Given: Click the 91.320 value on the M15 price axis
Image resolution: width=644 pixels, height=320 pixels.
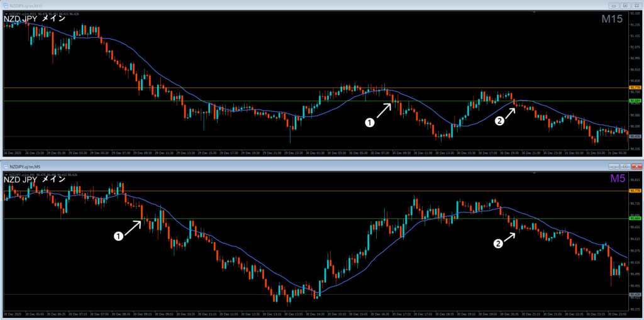Looking at the screenshot, I should [635, 14].
